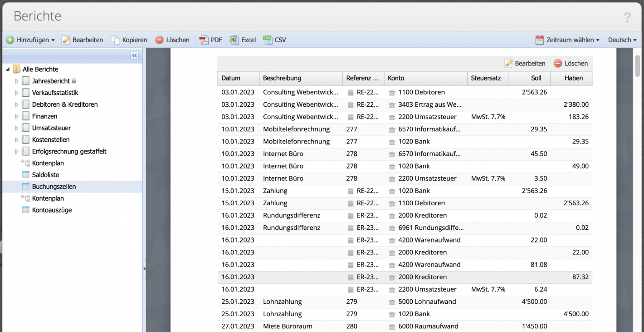Open help via the question mark icon
Screen dimensions: 644x332
[x=627, y=17]
